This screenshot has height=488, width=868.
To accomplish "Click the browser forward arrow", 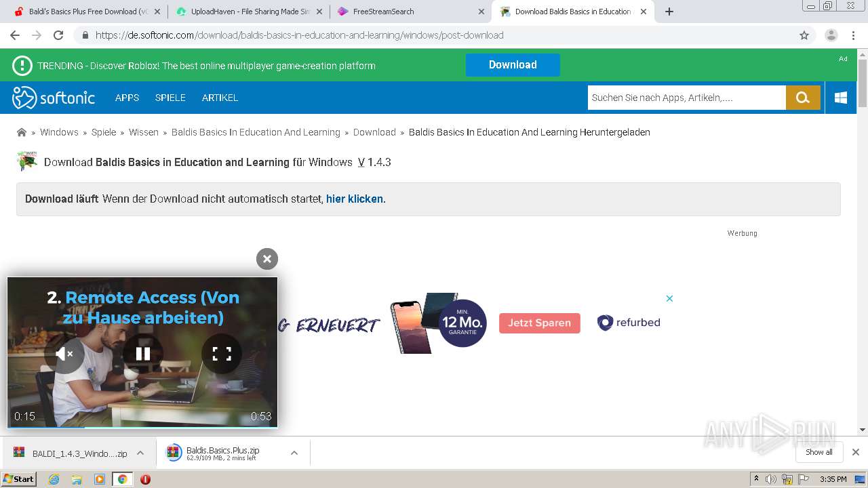I will tap(37, 35).
